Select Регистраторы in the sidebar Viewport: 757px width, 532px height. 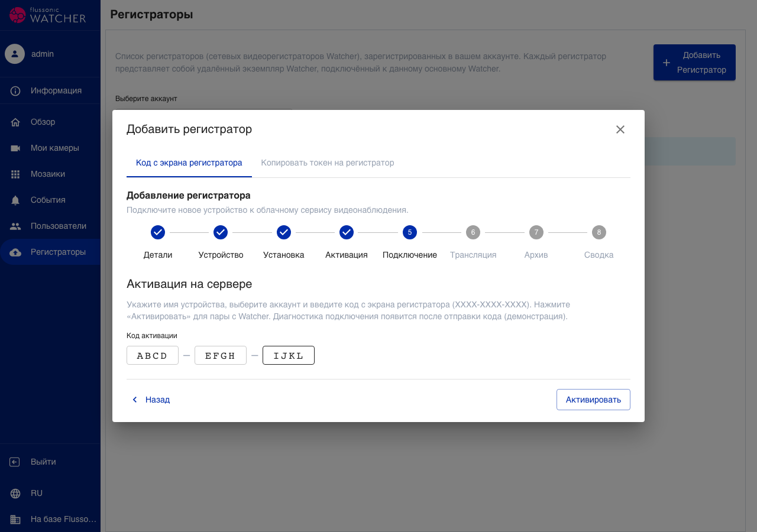[x=50, y=252]
